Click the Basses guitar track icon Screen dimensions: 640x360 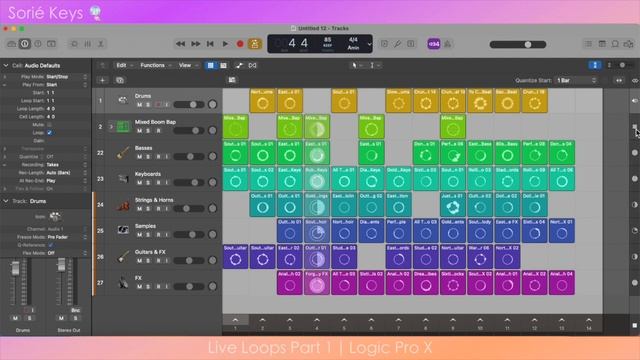click(122, 152)
